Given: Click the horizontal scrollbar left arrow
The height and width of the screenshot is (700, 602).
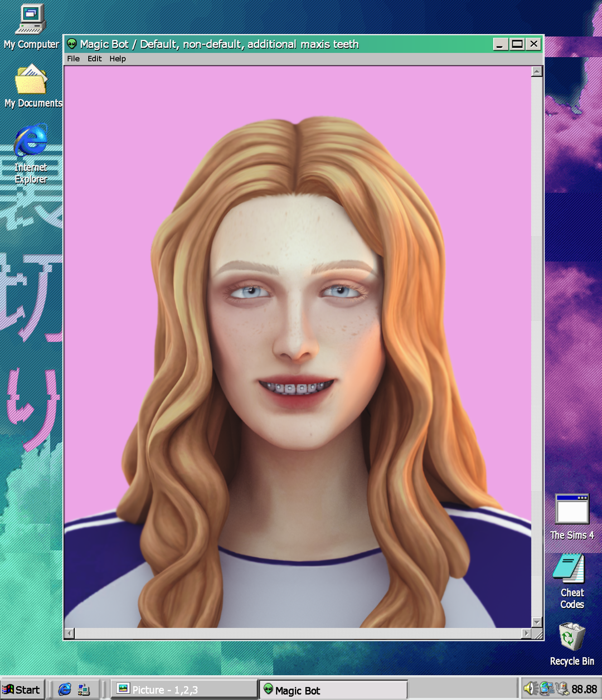Looking at the screenshot, I should point(70,633).
